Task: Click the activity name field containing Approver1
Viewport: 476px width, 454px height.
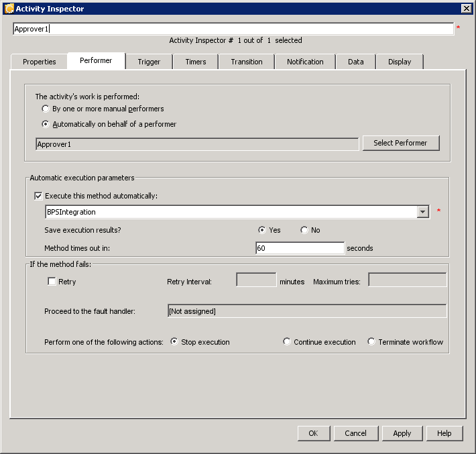Action: (x=233, y=29)
